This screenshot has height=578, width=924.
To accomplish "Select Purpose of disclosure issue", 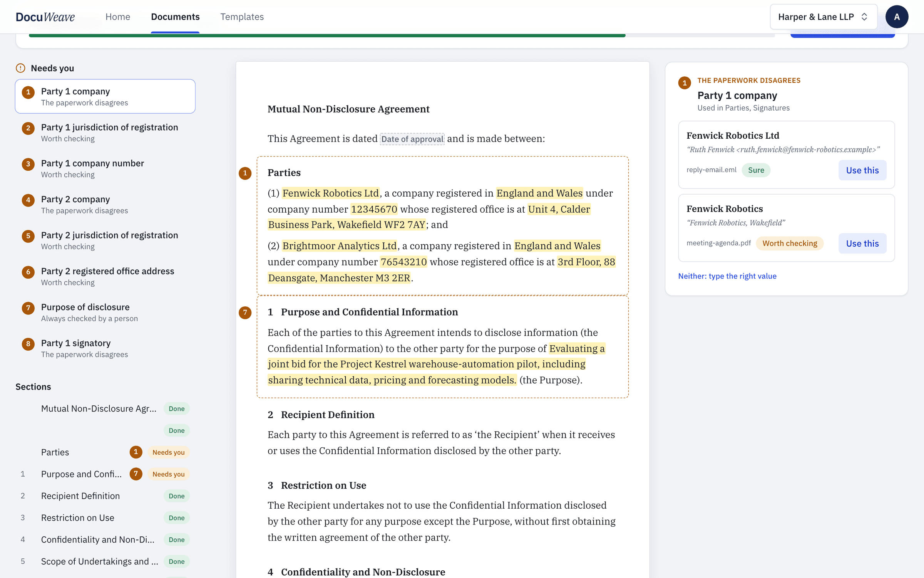I will [x=105, y=312].
